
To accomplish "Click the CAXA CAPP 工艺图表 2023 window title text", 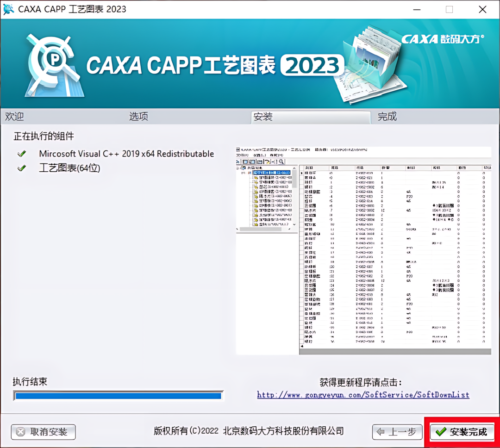I will click(x=72, y=9).
